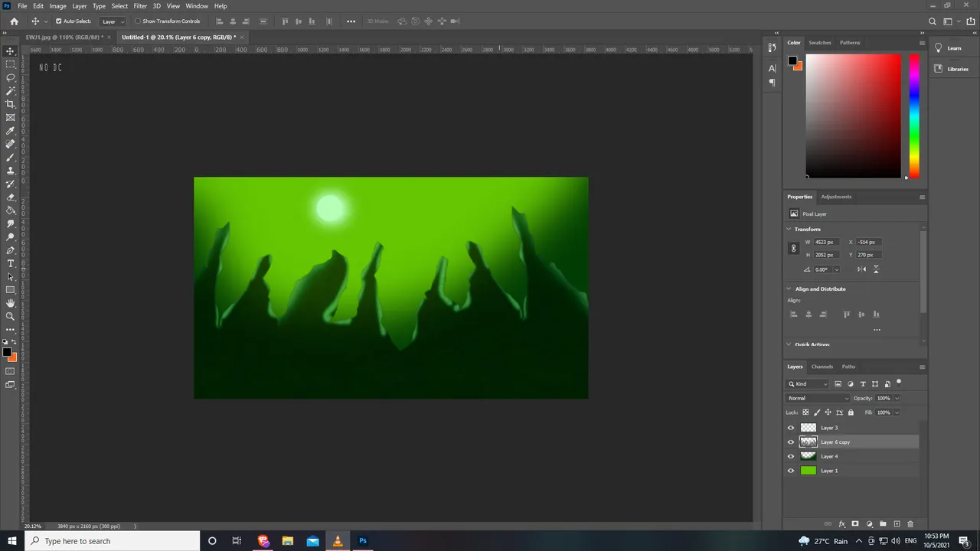Hide Layer 3 with its eye icon
980x551 pixels.
point(791,428)
